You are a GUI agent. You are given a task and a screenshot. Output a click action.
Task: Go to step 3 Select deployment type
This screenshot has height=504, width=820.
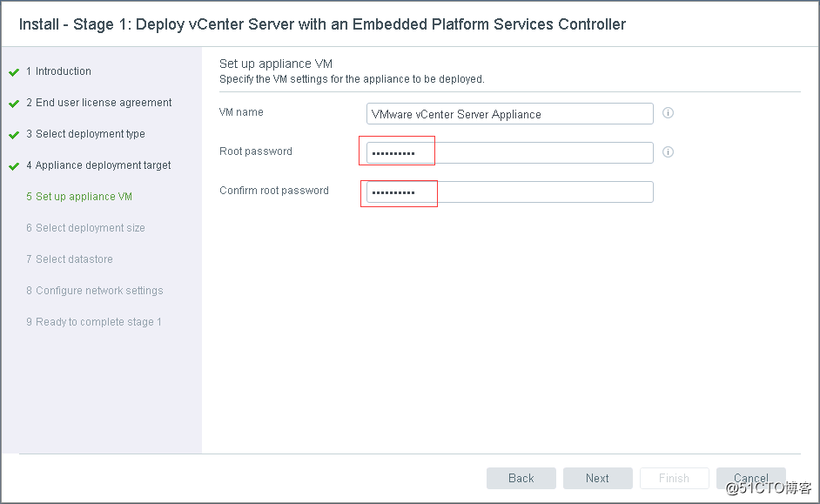(x=86, y=134)
